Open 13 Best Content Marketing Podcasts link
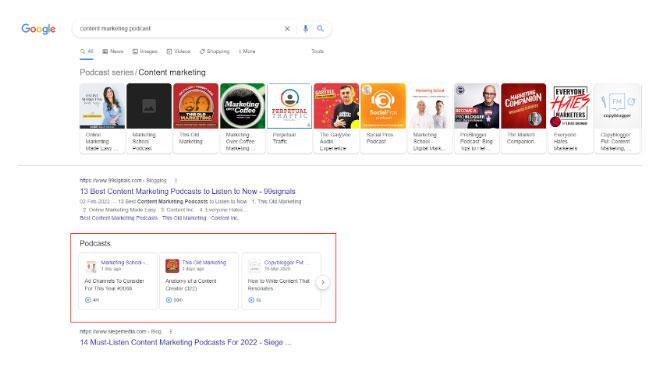This screenshot has height=365, width=665. point(187,191)
